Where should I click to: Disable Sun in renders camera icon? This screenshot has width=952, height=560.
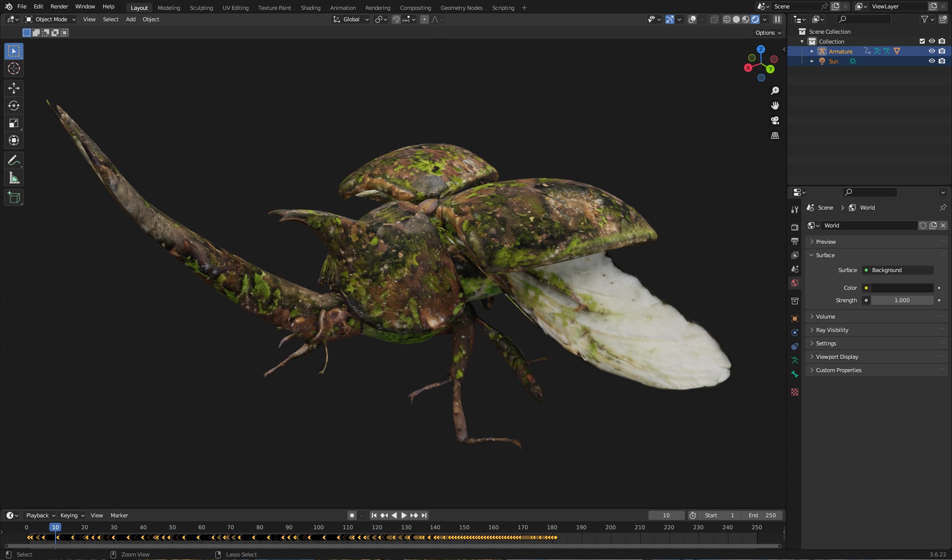coord(942,61)
